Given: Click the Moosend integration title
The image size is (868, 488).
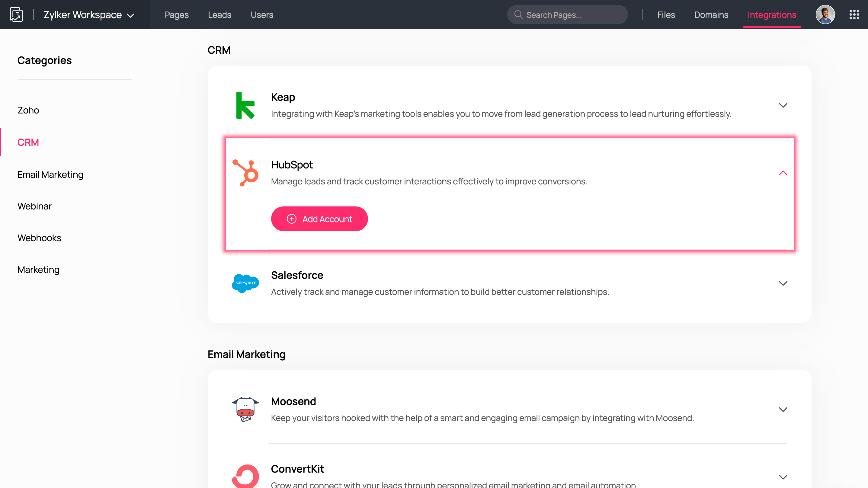Looking at the screenshot, I should click(293, 401).
